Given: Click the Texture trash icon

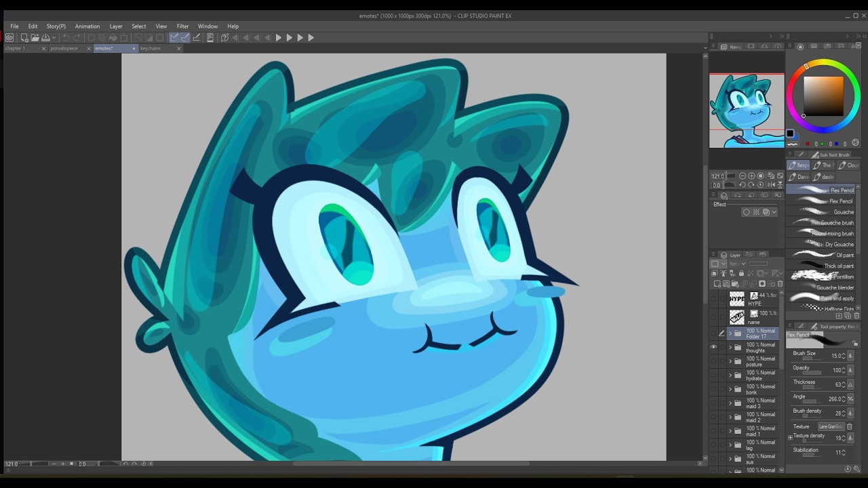Looking at the screenshot, I should (x=849, y=427).
